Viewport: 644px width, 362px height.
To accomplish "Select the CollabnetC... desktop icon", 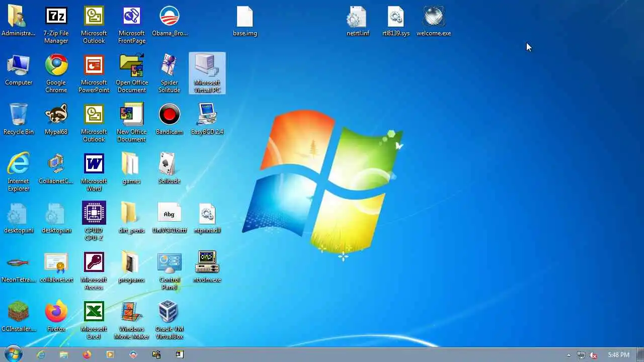I will point(56,169).
